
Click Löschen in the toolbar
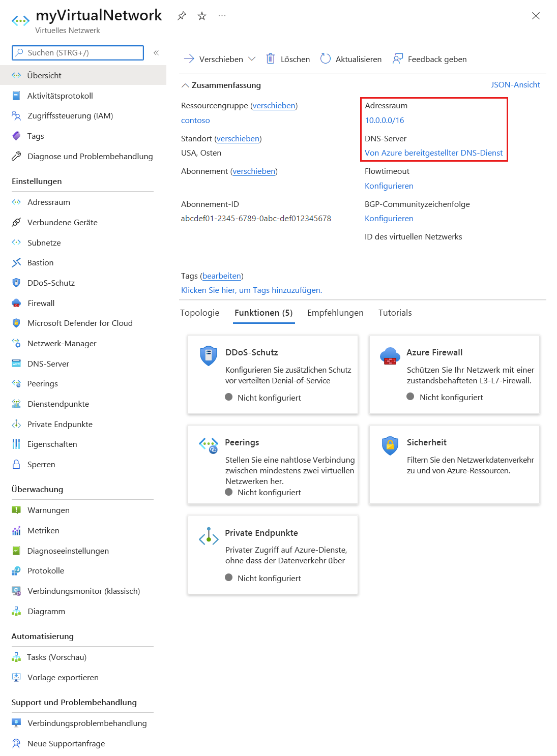(x=288, y=59)
